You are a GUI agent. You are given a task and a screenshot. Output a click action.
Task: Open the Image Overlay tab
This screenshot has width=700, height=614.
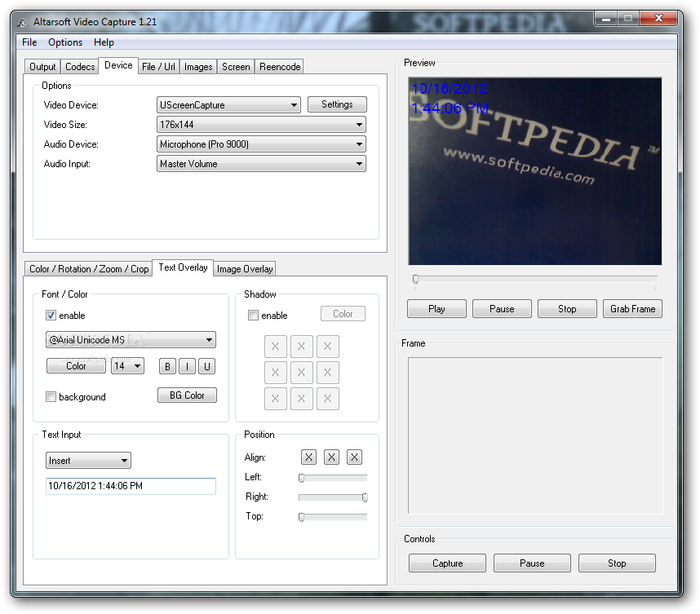coord(245,268)
